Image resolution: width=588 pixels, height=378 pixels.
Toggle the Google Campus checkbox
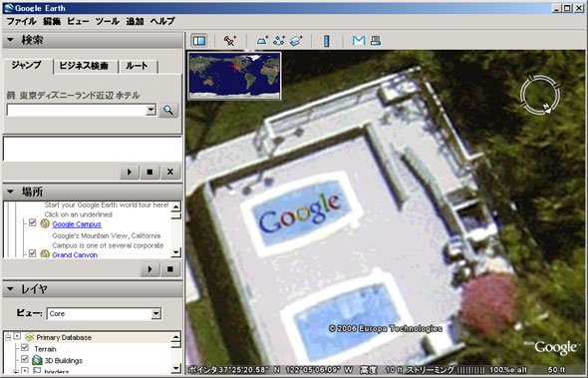(33, 223)
